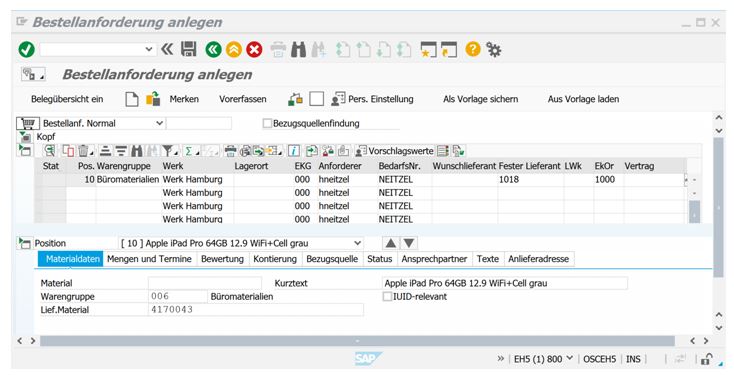The height and width of the screenshot is (375, 734).
Task: Click the services for object icon
Action: click(33, 74)
